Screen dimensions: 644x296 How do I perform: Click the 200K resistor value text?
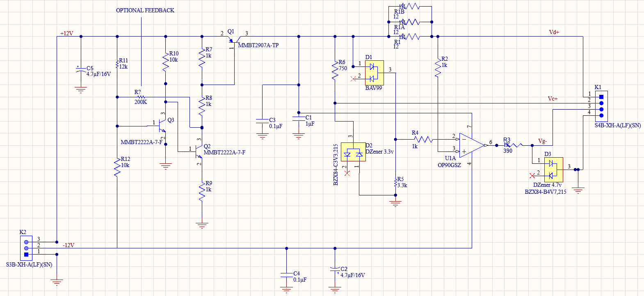[141, 102]
